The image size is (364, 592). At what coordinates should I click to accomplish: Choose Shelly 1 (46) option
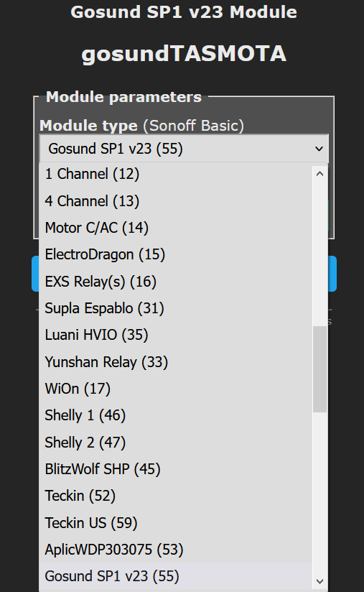[x=175, y=415]
